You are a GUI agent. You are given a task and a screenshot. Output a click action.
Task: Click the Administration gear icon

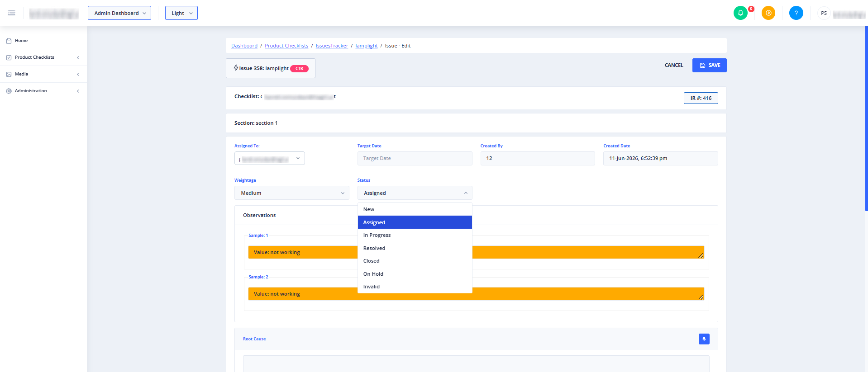point(9,91)
